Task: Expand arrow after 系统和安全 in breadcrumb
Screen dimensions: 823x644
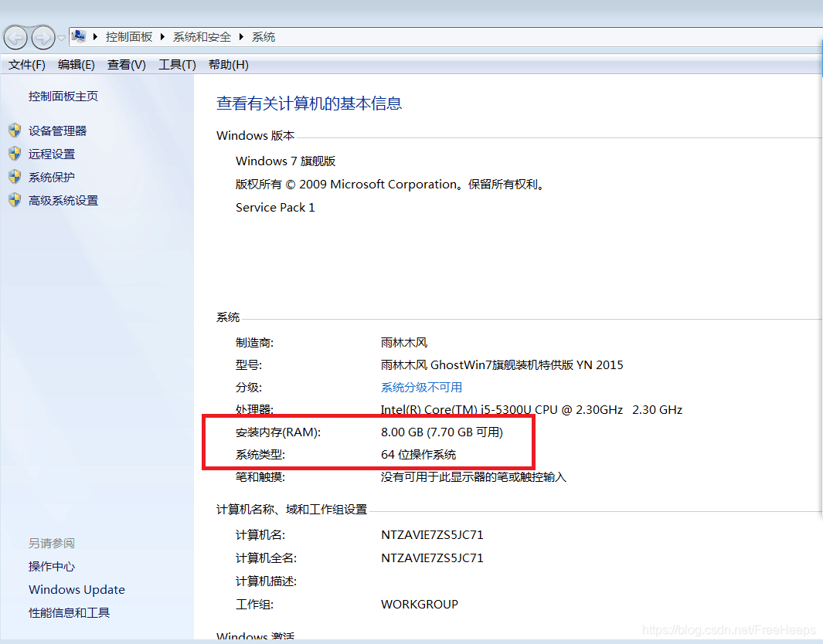Action: pos(241,37)
